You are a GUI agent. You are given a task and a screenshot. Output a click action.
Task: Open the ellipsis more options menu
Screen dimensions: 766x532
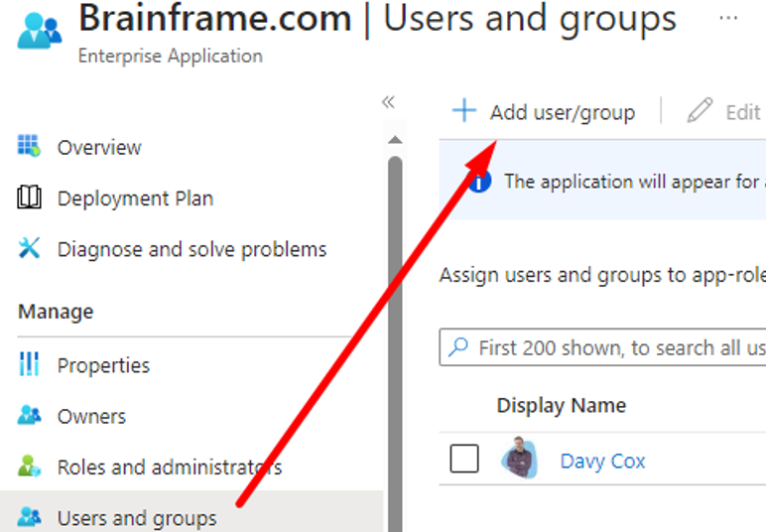click(x=728, y=19)
